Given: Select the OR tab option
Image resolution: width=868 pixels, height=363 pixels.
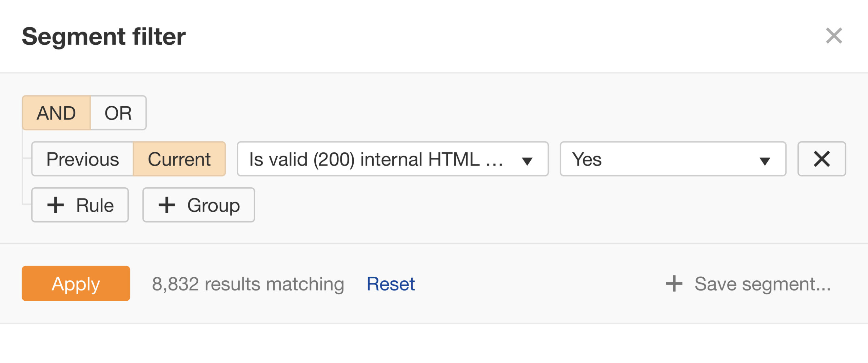Looking at the screenshot, I should (118, 113).
